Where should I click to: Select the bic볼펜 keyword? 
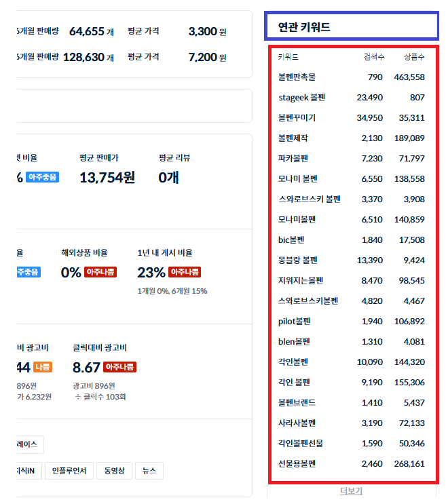[291, 239]
